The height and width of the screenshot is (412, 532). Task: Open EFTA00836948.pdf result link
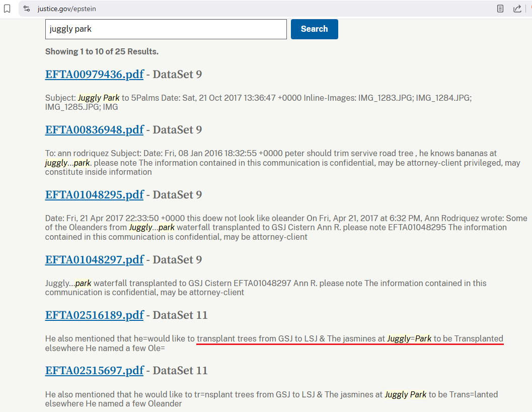coord(94,130)
